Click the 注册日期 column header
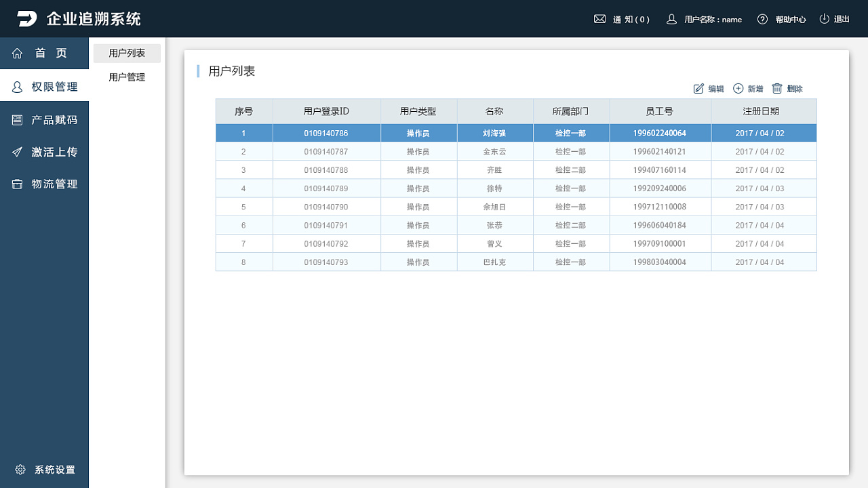Viewport: 868px width, 488px height. 764,111
